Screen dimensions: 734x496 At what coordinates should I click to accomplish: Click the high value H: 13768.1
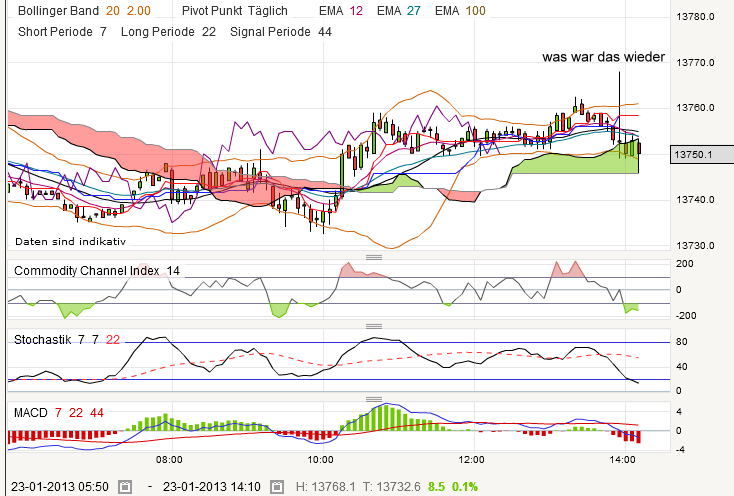(x=326, y=487)
